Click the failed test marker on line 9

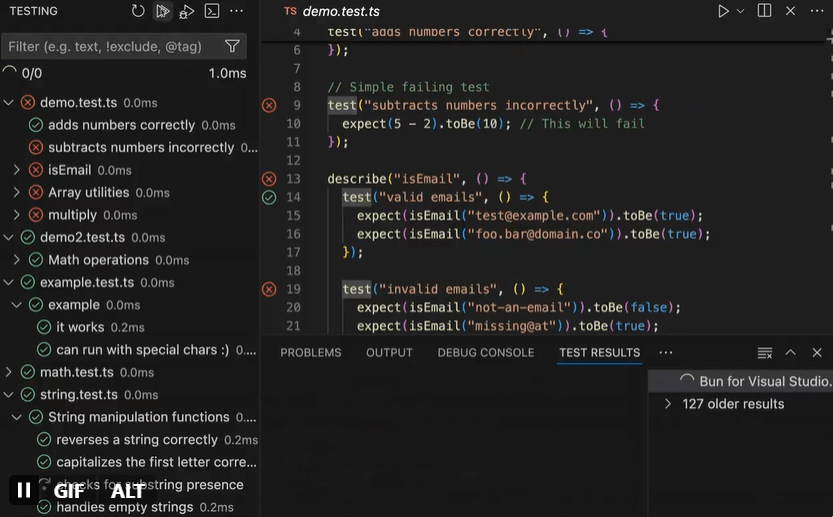tap(269, 105)
